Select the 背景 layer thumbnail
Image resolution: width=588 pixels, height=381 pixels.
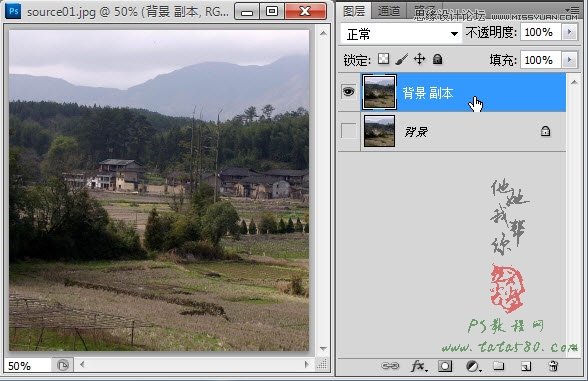(380, 131)
